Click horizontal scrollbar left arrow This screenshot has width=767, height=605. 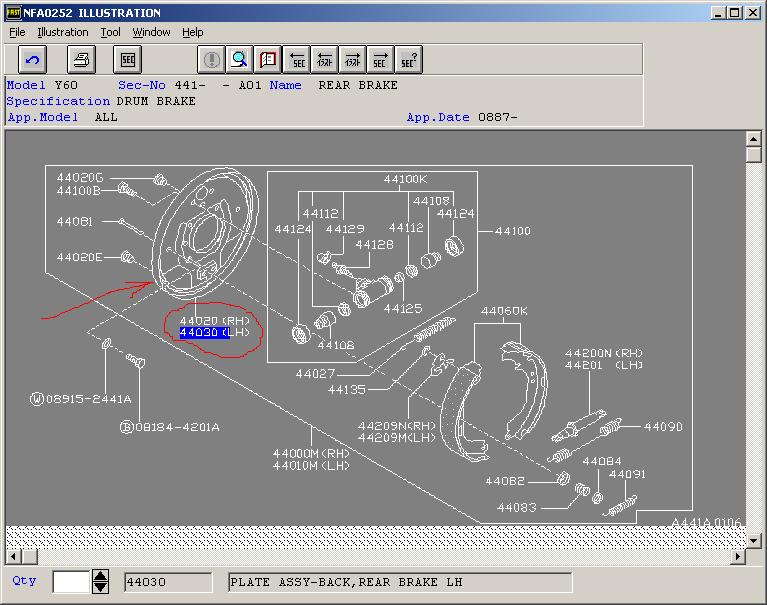click(x=13, y=557)
